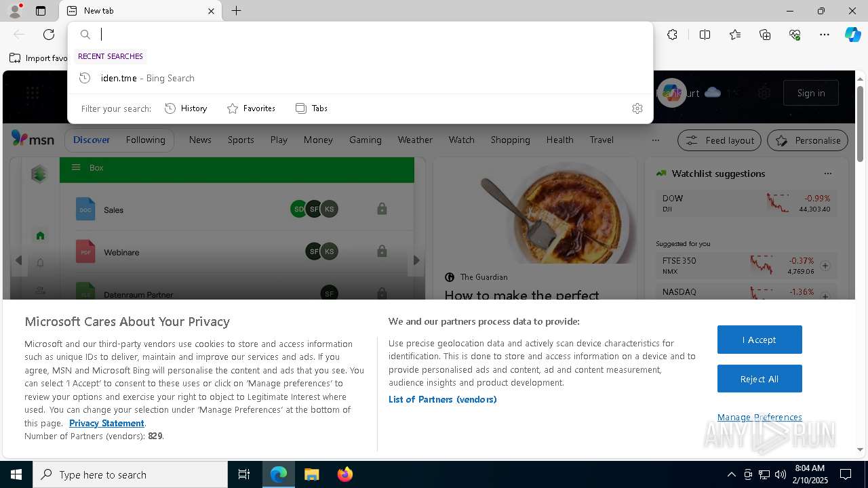The height and width of the screenshot is (488, 868).
Task: Open Play section
Action: [x=279, y=140]
